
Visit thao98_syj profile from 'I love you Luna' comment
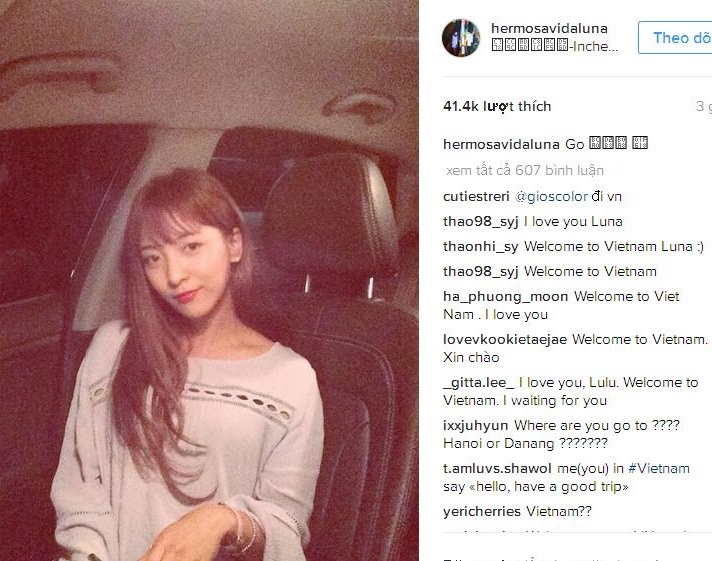tap(480, 222)
